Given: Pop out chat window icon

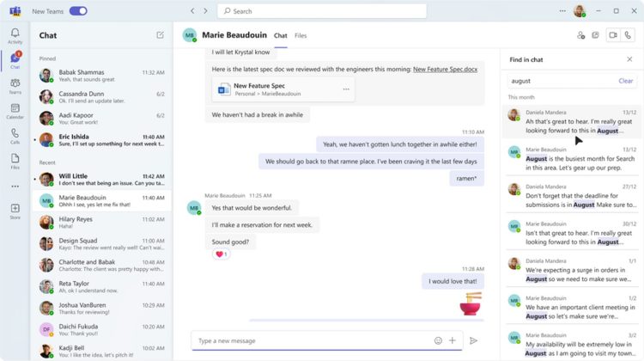Looking at the screenshot, I should (x=596, y=35).
